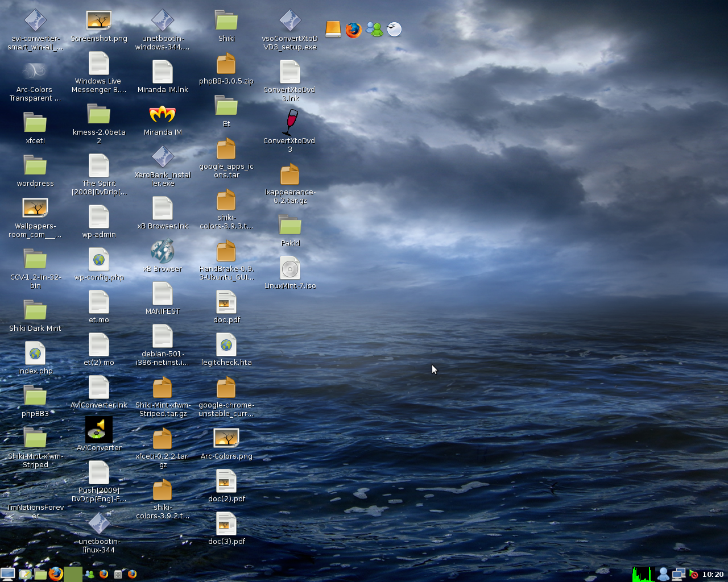Open the Shiki-Mint-xfwm-Striped folder
This screenshot has width=728, height=582.
35,438
